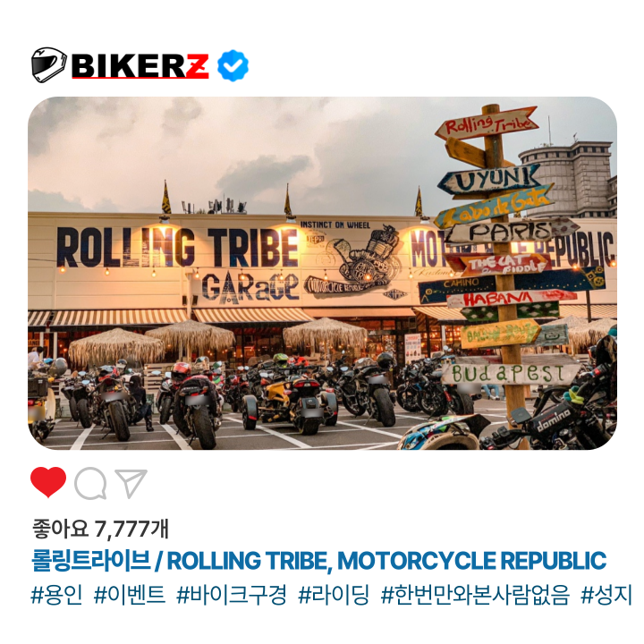Open the 롤링트라이브 / ROLLING TRIBE title link
Viewport: 644px width, 644px height.
coord(318,561)
